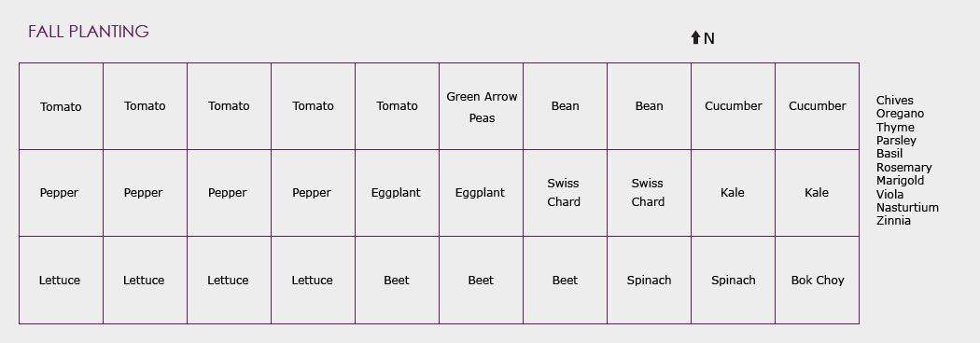Screen dimensions: 980x343
Task: Select the first Tomato cell in the top row
Action: (62, 106)
